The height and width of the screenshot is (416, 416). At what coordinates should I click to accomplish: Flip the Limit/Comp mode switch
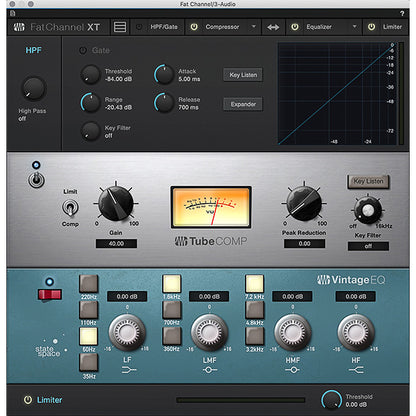70,208
